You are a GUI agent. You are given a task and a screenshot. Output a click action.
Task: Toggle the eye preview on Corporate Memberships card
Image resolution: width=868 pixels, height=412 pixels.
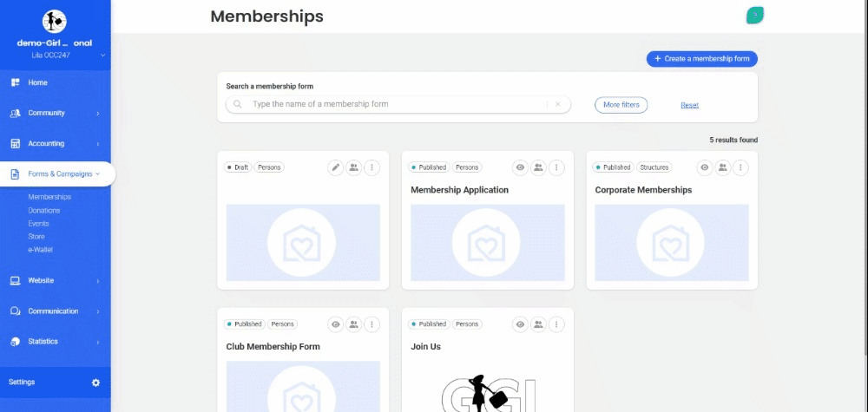(x=705, y=167)
